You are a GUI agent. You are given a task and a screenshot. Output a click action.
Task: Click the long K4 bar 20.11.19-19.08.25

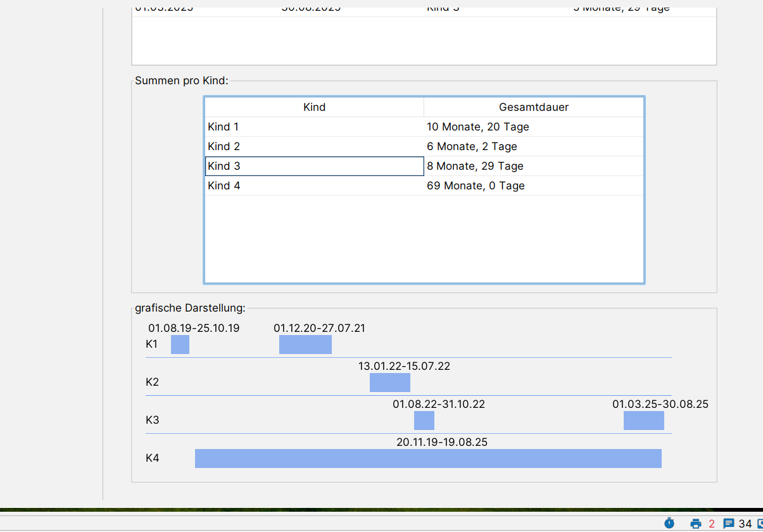(x=428, y=459)
